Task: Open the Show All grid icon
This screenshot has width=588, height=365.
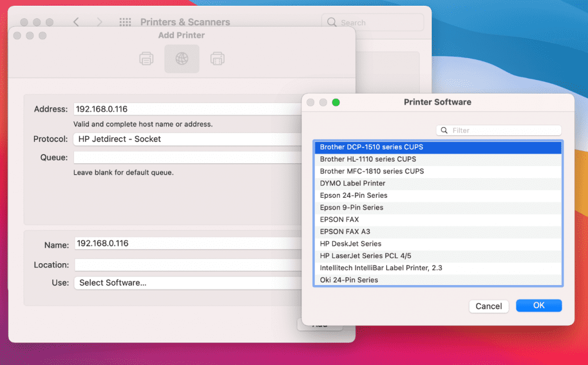Action: tap(125, 22)
